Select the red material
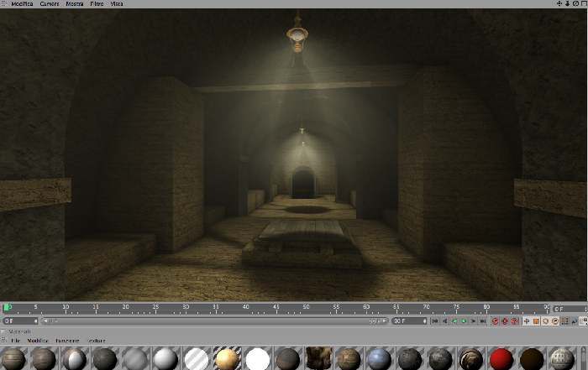Screen dimensions: 588x370 (x=501, y=358)
